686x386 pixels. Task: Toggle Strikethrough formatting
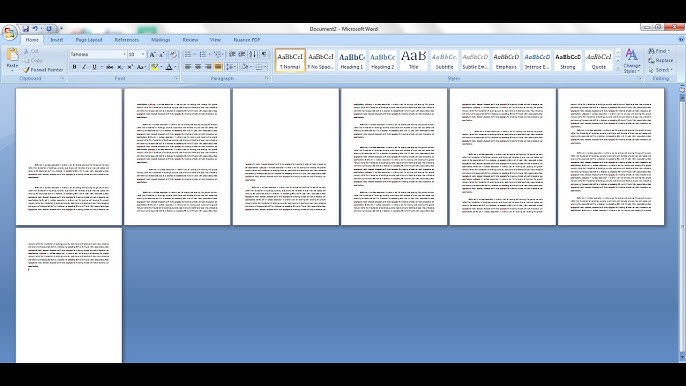tap(109, 67)
